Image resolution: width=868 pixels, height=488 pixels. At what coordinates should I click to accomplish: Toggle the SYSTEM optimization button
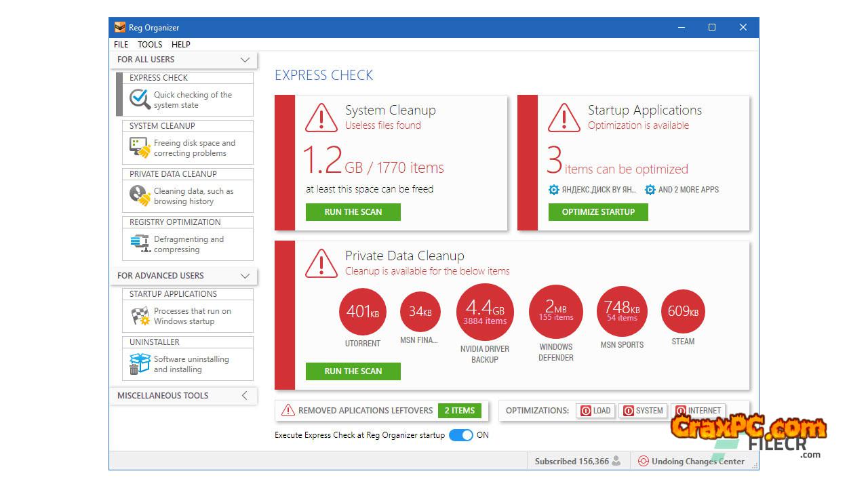point(643,411)
